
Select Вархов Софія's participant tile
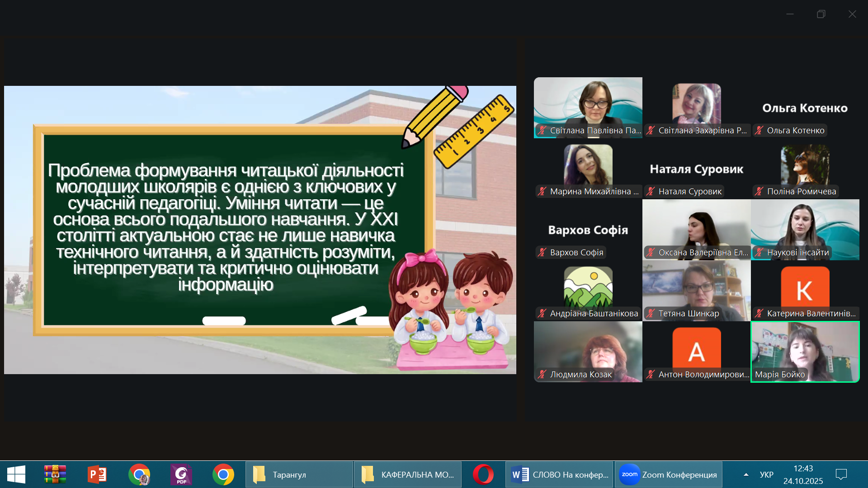click(x=588, y=230)
